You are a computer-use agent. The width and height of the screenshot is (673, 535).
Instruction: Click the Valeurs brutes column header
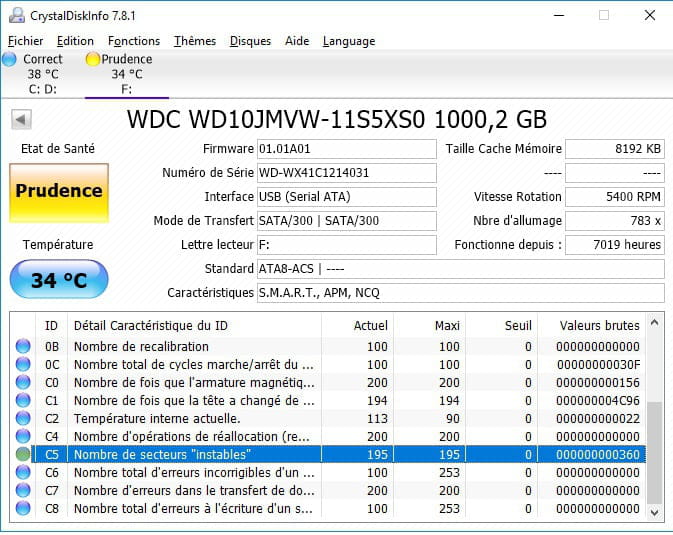click(x=591, y=325)
